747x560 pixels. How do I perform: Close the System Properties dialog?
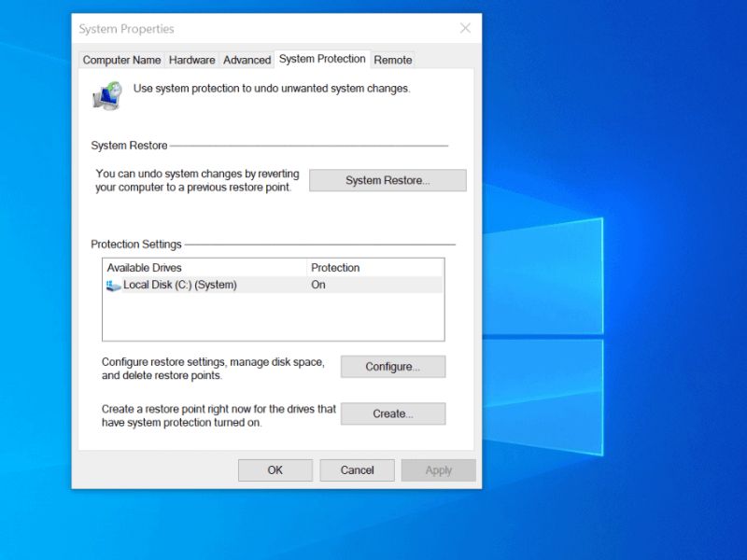[465, 29]
